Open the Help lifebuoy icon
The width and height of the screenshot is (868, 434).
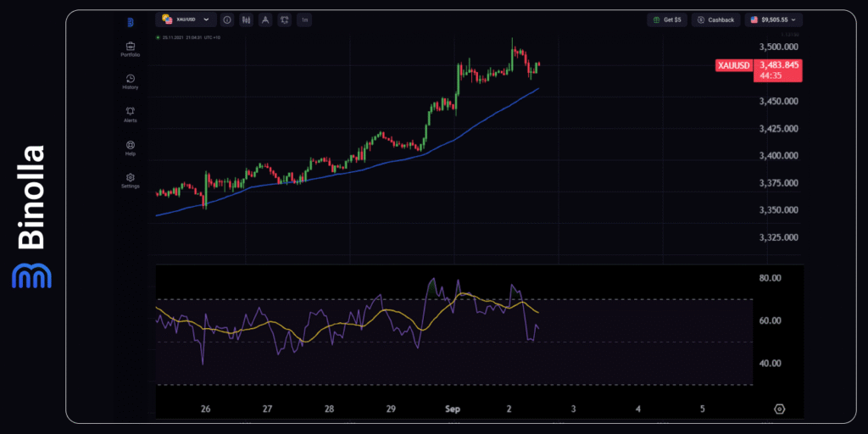pos(131,147)
